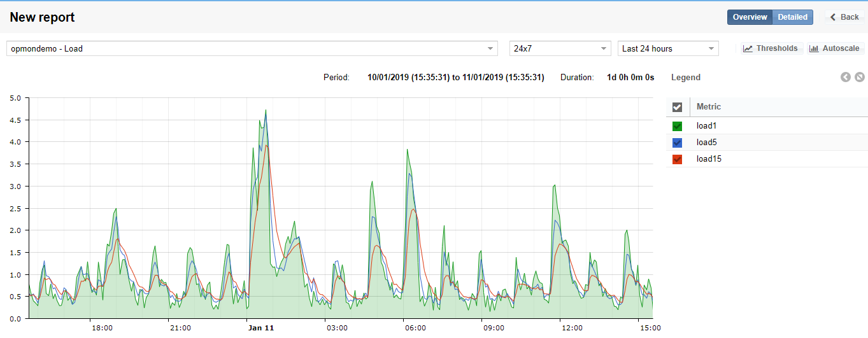
Task: Switch to the Overview tab
Action: [750, 17]
